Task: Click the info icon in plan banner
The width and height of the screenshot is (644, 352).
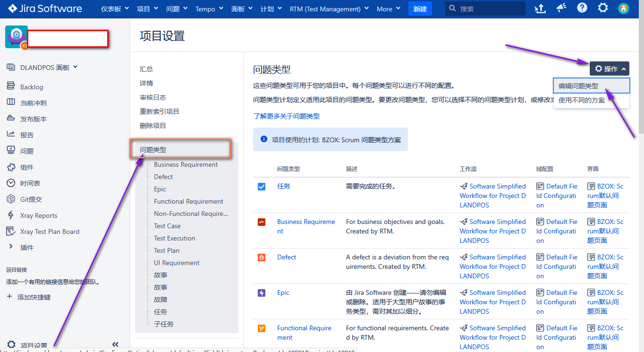Action: tap(264, 139)
